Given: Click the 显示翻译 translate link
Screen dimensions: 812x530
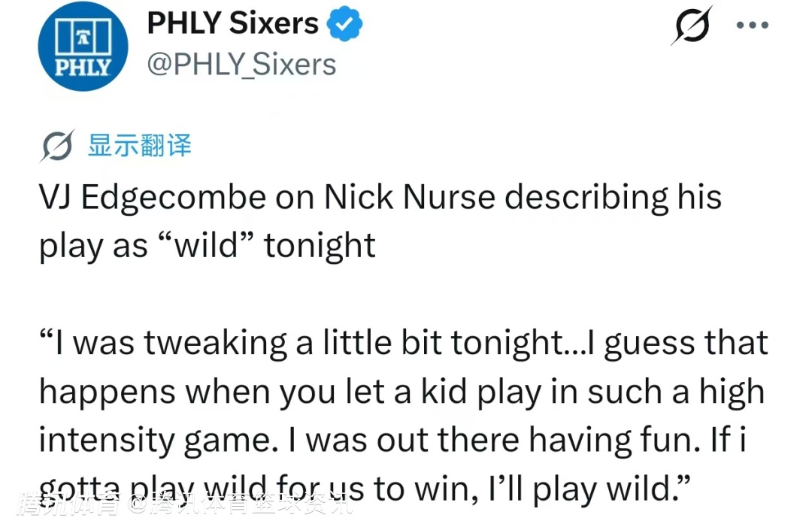Looking at the screenshot, I should coord(139,145).
